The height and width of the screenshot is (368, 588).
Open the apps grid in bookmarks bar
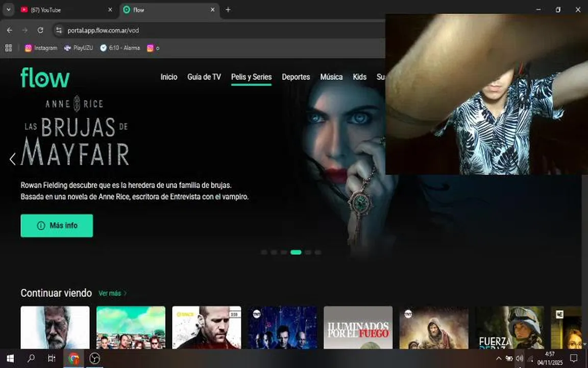coord(8,48)
